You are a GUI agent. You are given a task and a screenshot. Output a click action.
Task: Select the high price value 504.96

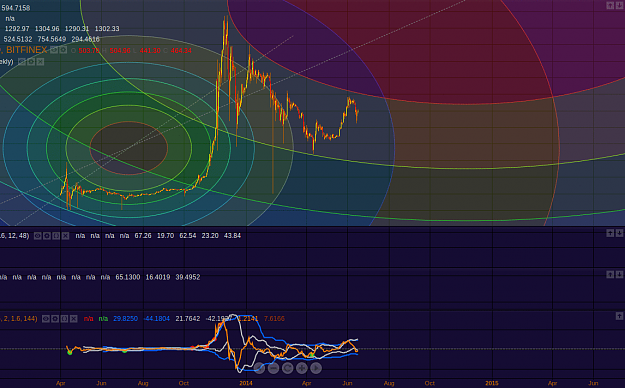pyautogui.click(x=120, y=51)
